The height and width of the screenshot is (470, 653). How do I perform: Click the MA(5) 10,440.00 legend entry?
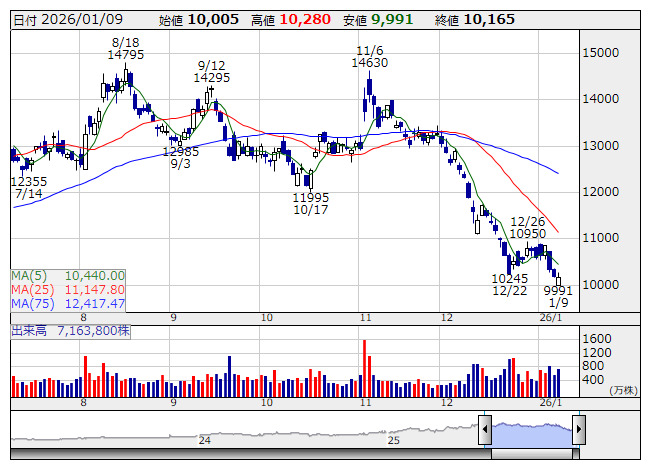[x=68, y=276]
